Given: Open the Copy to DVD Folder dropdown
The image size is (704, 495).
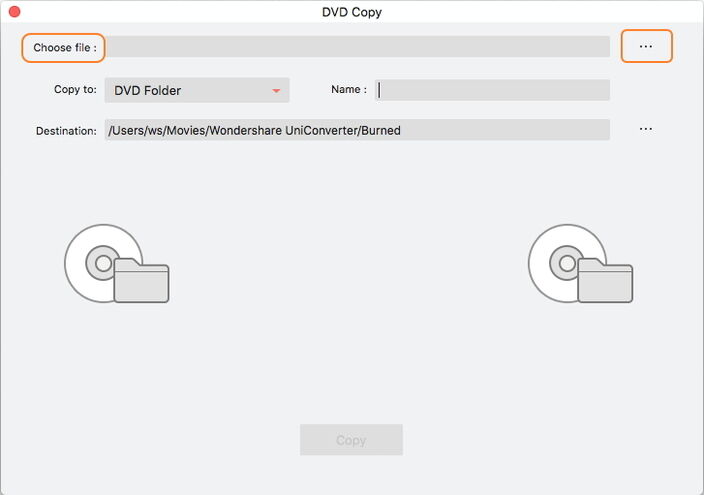Looking at the screenshot, I should click(196, 90).
